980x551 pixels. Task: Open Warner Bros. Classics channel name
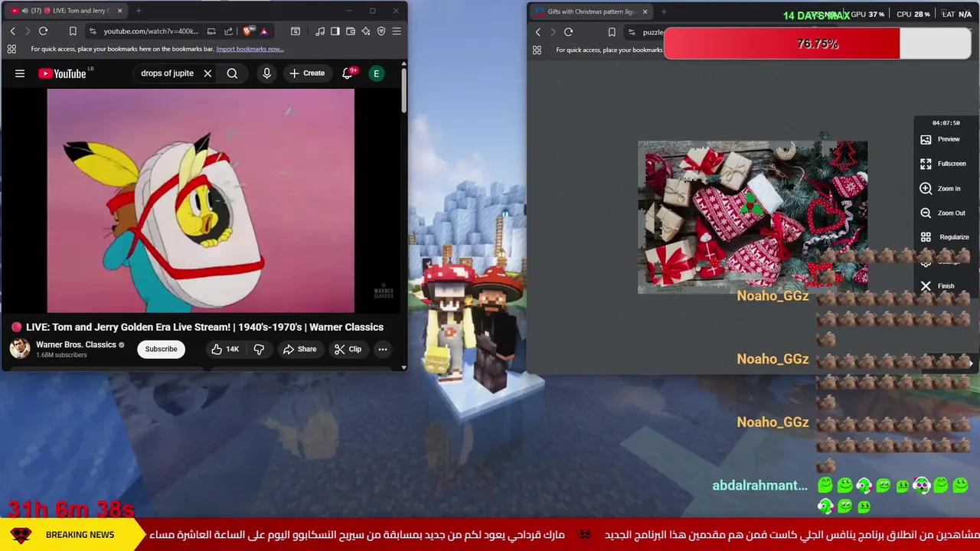point(76,344)
